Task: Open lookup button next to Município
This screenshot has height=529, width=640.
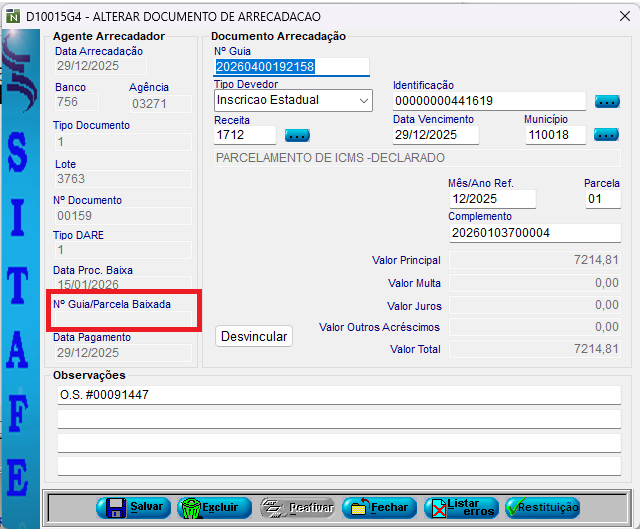Action: coord(607,135)
